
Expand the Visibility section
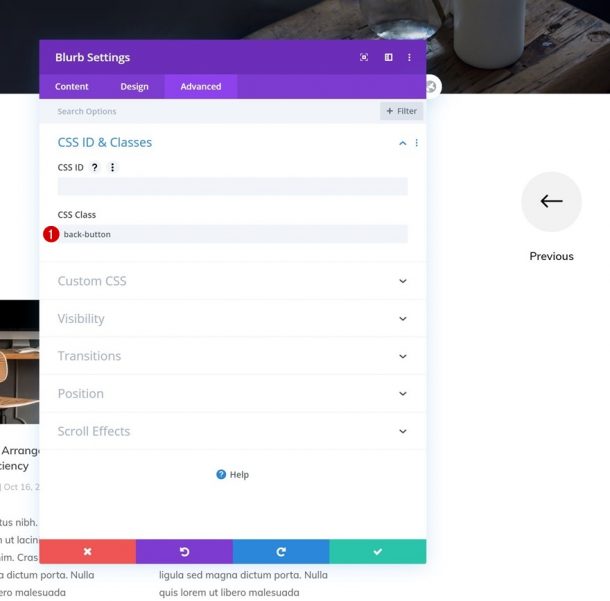(x=233, y=319)
